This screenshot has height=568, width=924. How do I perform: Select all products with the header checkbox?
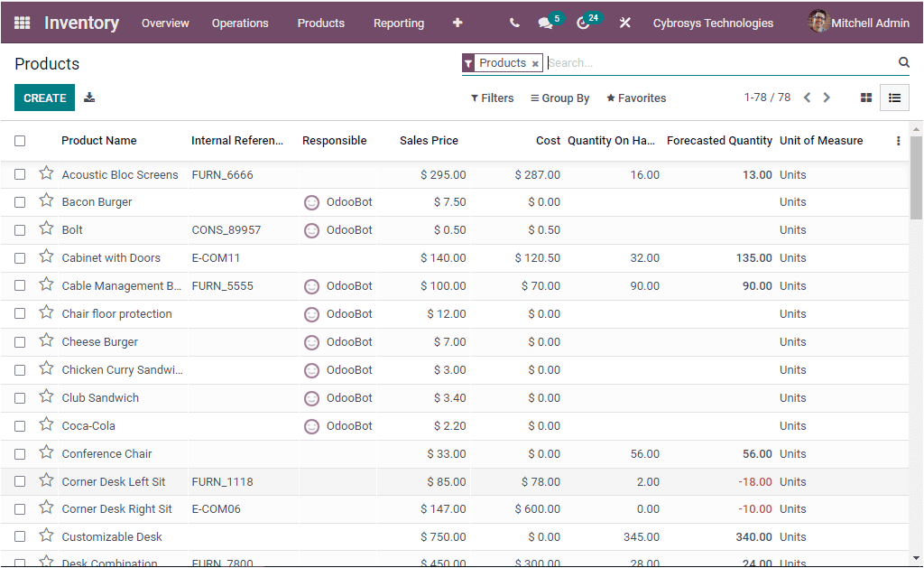click(x=20, y=141)
